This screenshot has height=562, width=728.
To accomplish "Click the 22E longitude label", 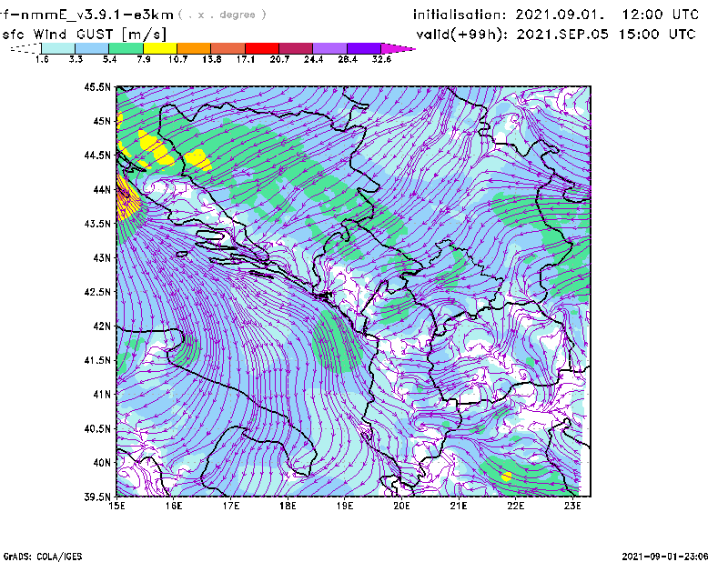I will (515, 506).
